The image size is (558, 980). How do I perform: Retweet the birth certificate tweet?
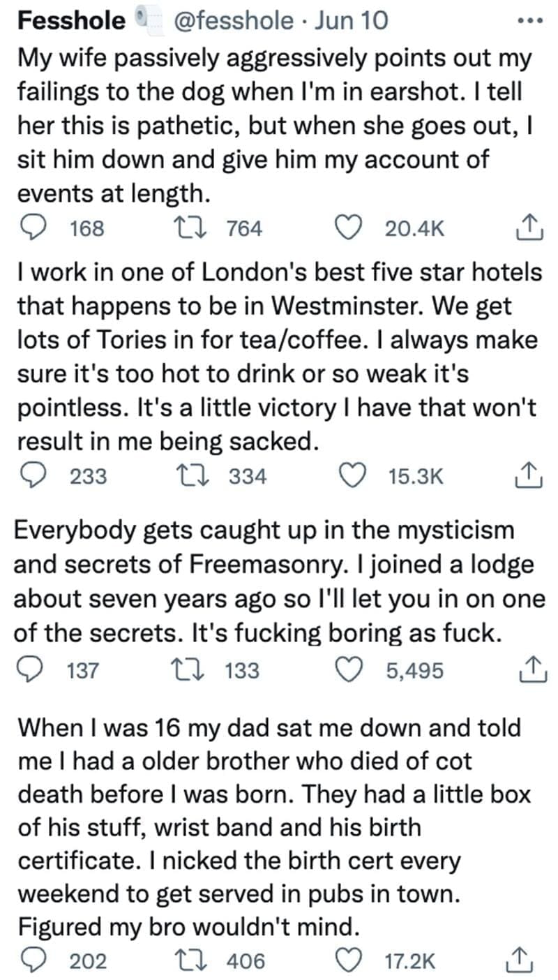click(x=199, y=961)
